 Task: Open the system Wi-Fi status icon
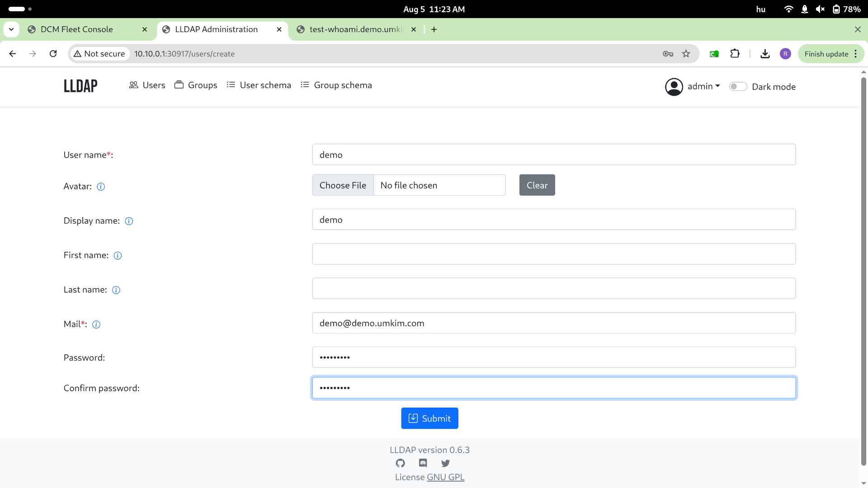coord(788,9)
